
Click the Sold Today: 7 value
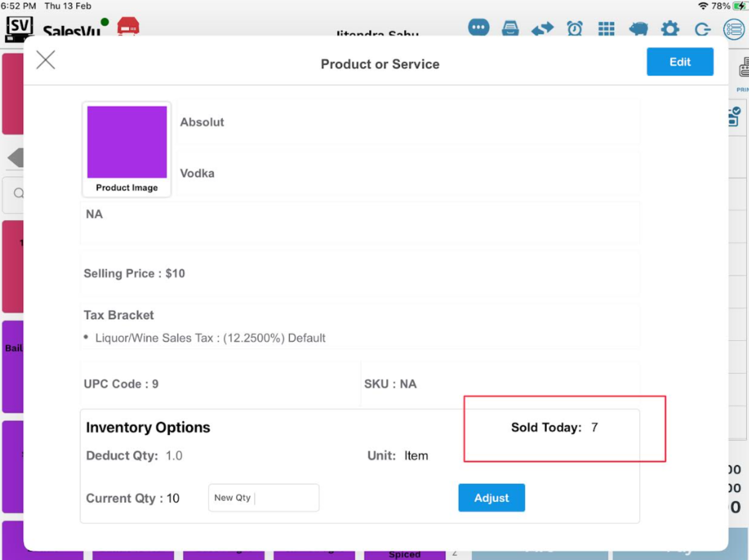554,427
